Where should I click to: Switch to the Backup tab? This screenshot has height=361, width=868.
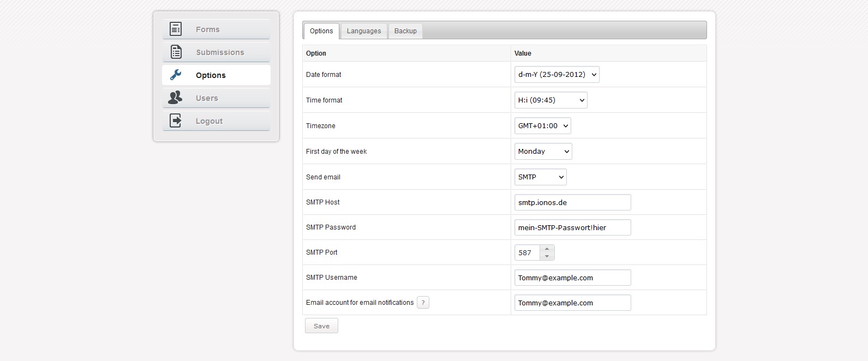pos(405,31)
